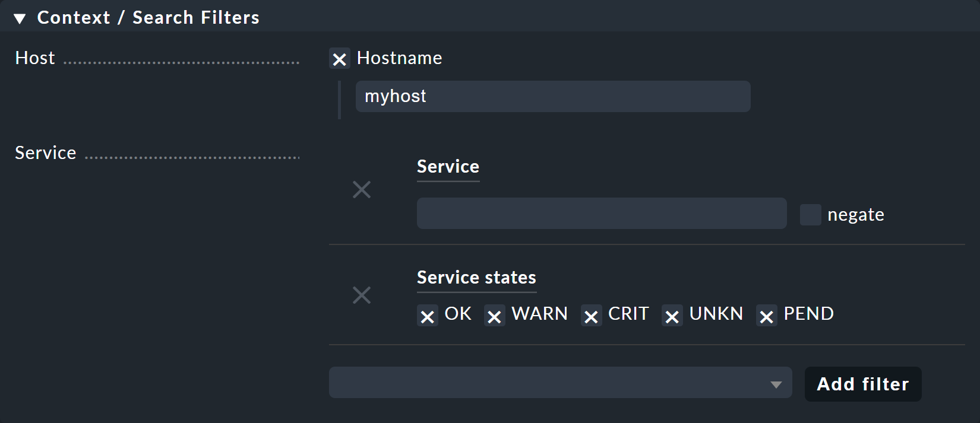Toggle off the PEND service state
Viewport: 980px width, 423px height.
[x=766, y=316]
